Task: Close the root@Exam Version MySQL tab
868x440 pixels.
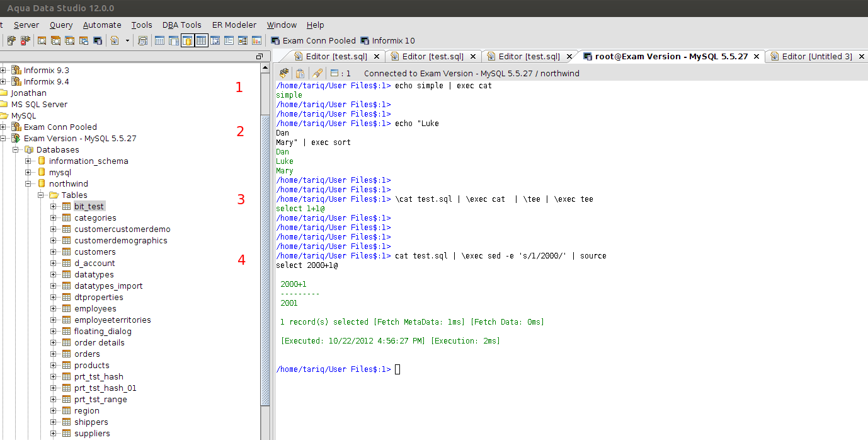Action: (x=757, y=57)
